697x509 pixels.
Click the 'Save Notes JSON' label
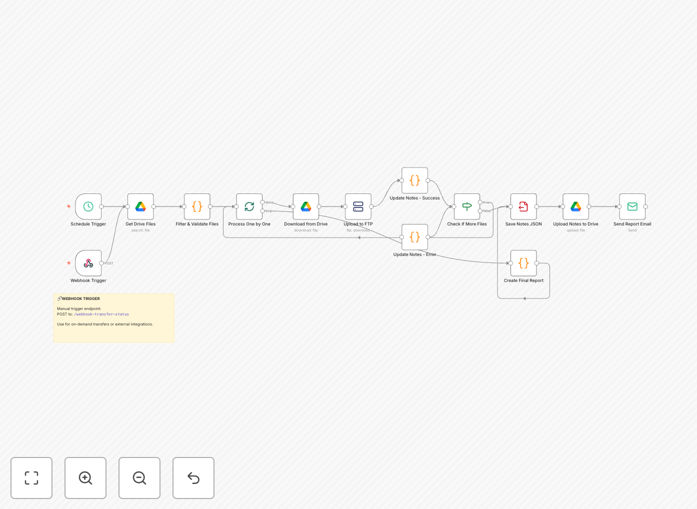tap(524, 224)
